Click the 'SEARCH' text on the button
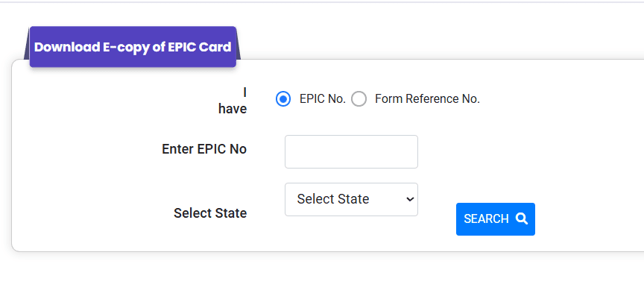 point(486,219)
